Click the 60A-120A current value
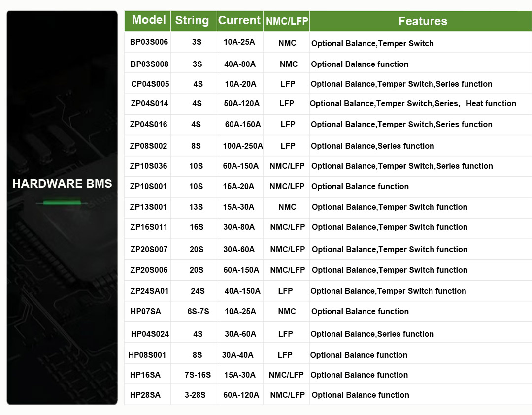The image size is (532, 415). [x=241, y=395]
